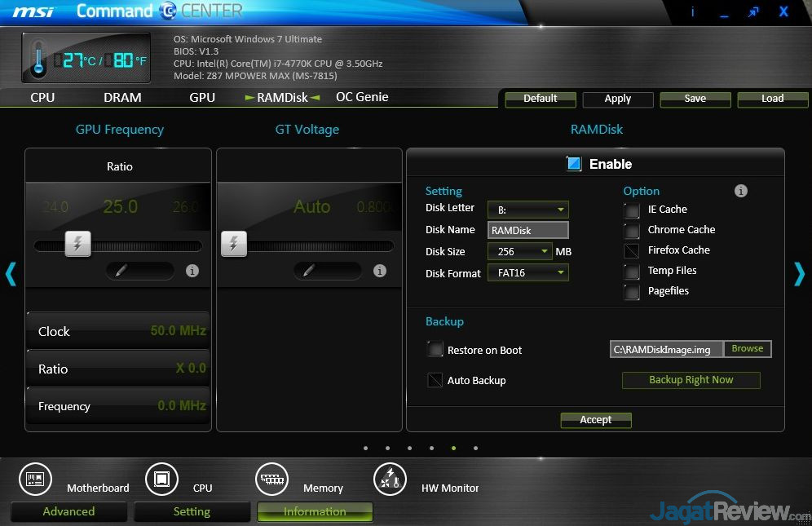812x526 pixels.
Task: Open the CPU information icon
Action: pyautogui.click(x=161, y=480)
